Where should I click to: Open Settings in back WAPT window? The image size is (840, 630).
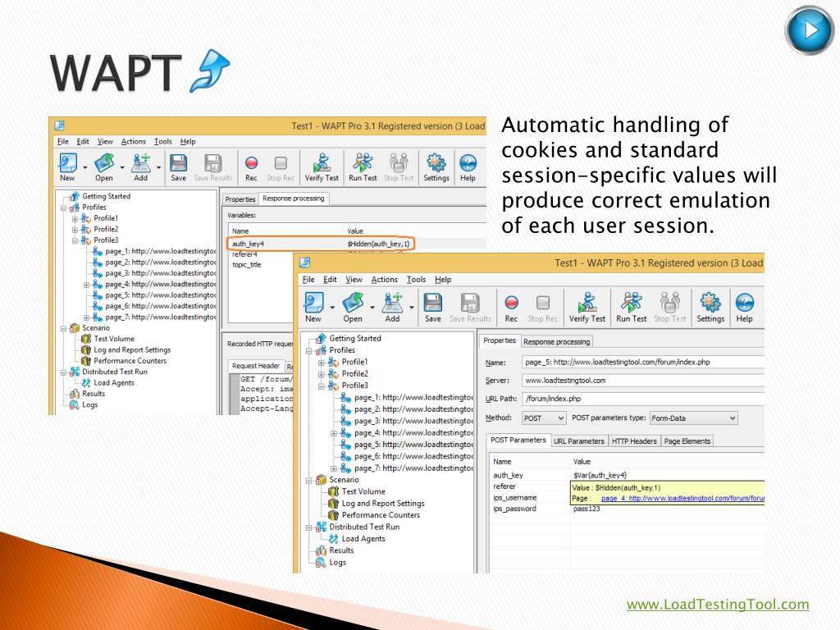pyautogui.click(x=436, y=167)
